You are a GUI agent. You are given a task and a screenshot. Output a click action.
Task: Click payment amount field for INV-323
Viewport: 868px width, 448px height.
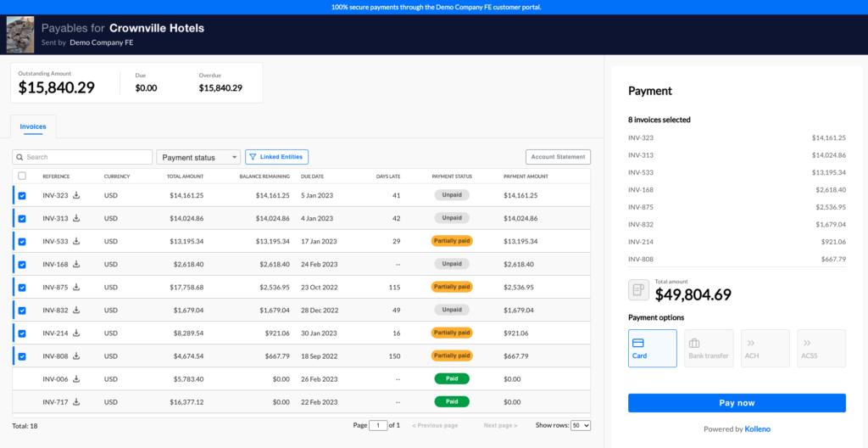[x=520, y=195]
